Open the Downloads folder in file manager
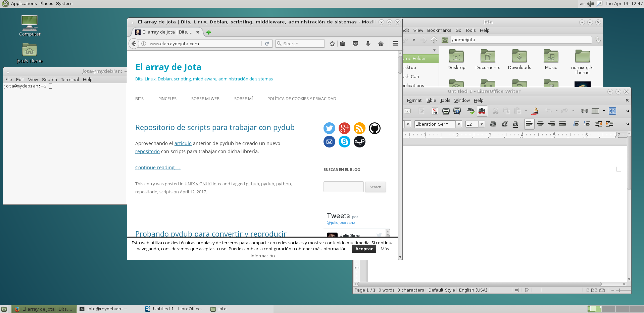The image size is (644, 313). point(519,60)
